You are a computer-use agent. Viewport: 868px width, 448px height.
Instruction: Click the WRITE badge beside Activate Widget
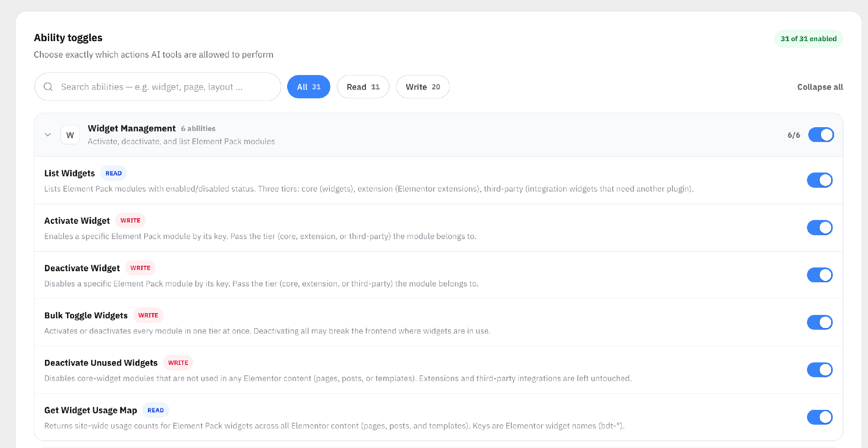point(130,220)
